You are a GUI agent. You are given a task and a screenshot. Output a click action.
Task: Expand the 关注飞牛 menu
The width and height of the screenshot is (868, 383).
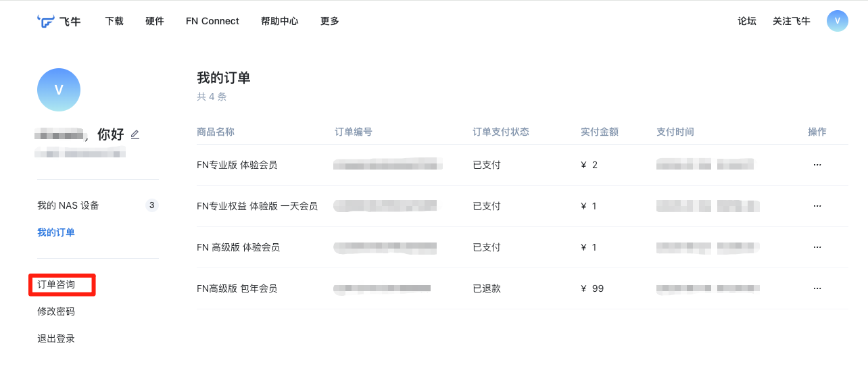(792, 21)
